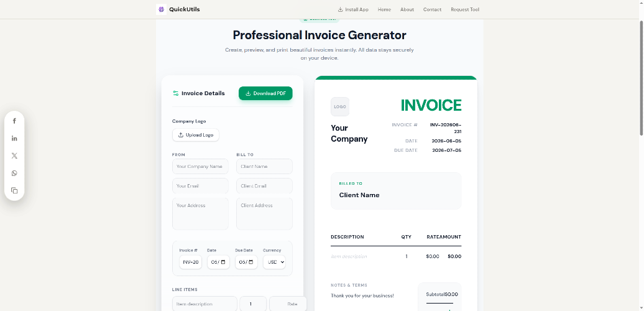
Task: Click the invoice number INV-202606-231
Action: [446, 128]
